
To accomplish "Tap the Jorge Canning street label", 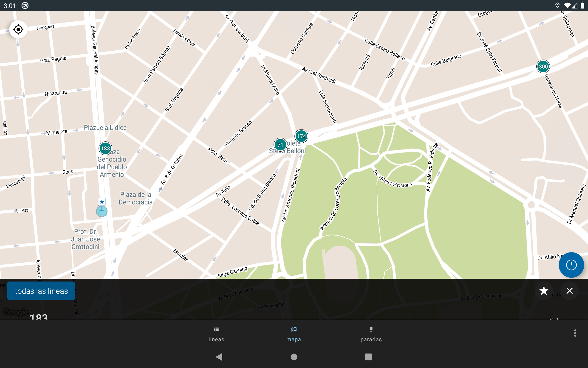I will tap(232, 272).
